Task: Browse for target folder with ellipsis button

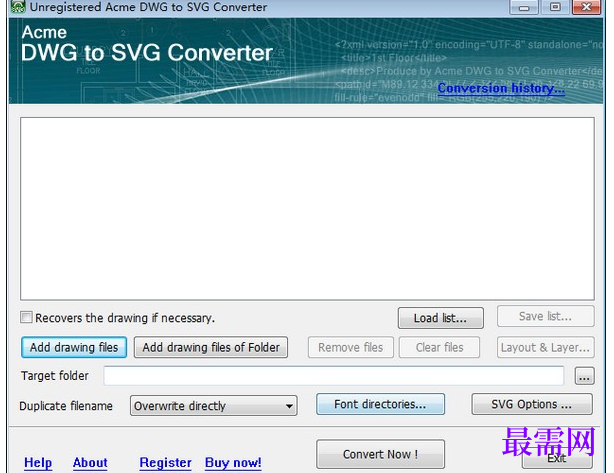Action: point(584,376)
